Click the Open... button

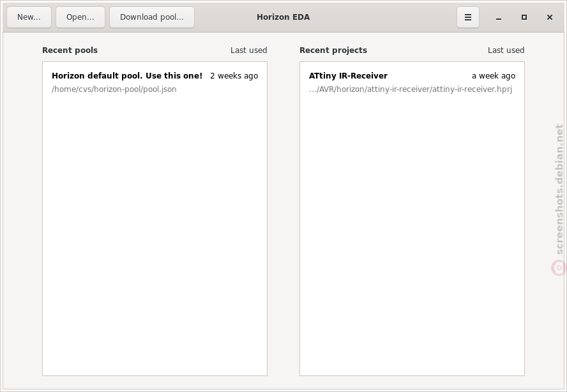(x=80, y=17)
